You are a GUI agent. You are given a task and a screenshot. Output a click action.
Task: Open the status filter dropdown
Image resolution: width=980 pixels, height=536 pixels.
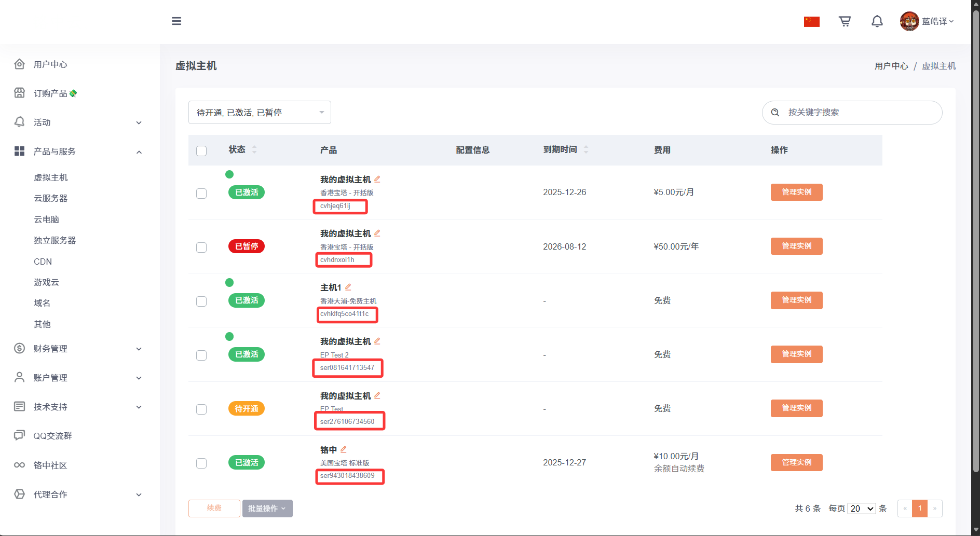click(x=260, y=113)
